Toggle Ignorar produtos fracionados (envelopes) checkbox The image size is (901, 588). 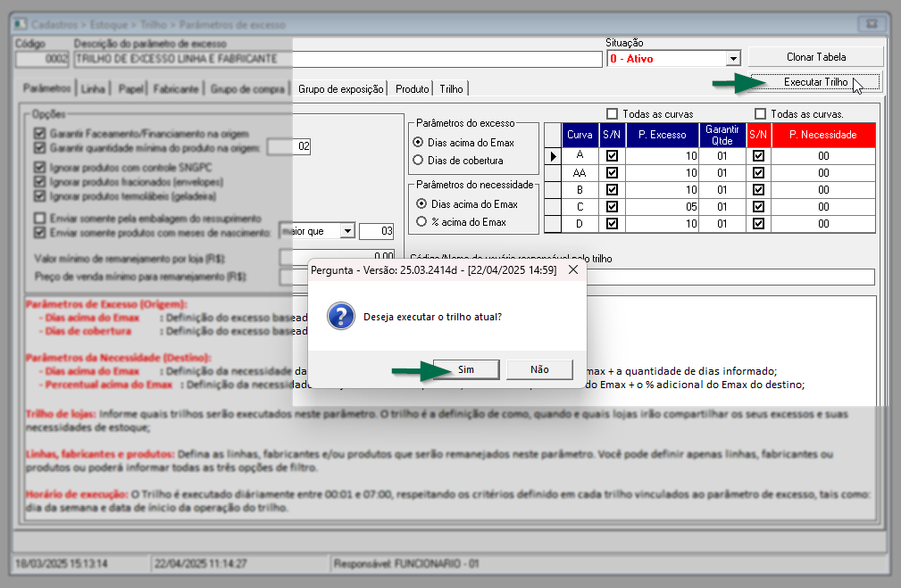pyautogui.click(x=39, y=181)
